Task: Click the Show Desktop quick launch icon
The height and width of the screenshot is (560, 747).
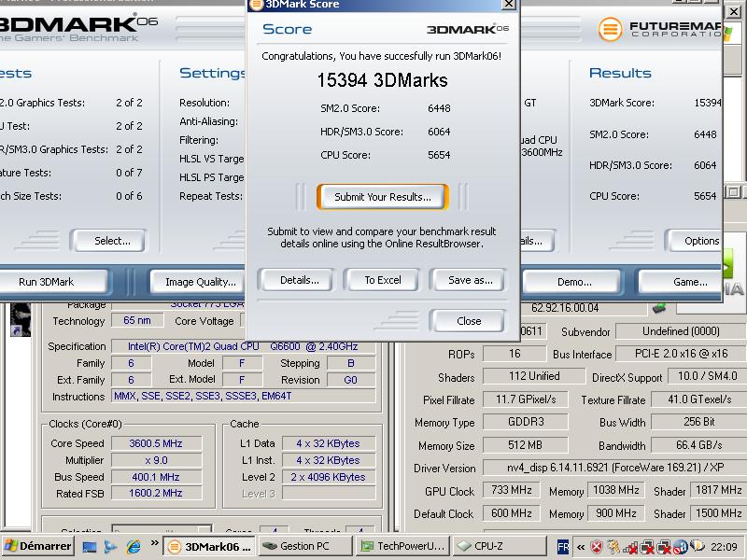Action: (90, 547)
